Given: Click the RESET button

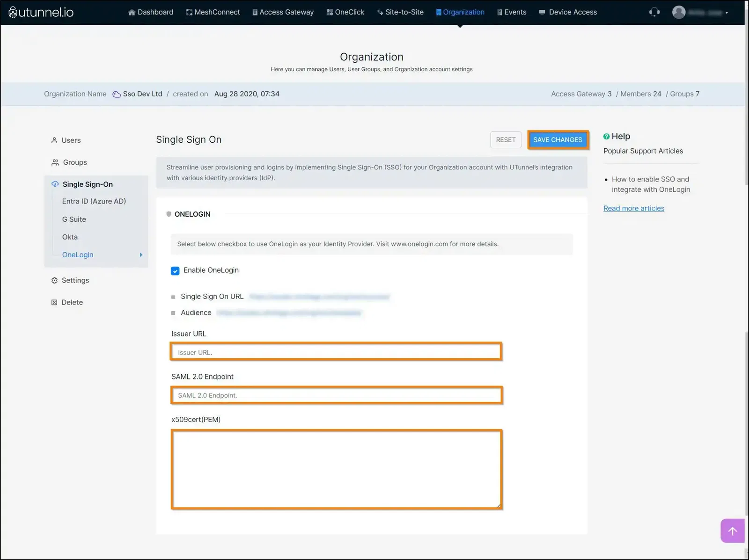Looking at the screenshot, I should (x=506, y=140).
